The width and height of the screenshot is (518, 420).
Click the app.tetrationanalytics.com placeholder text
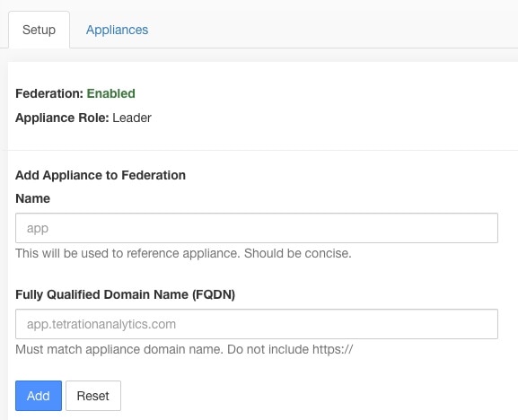101,324
